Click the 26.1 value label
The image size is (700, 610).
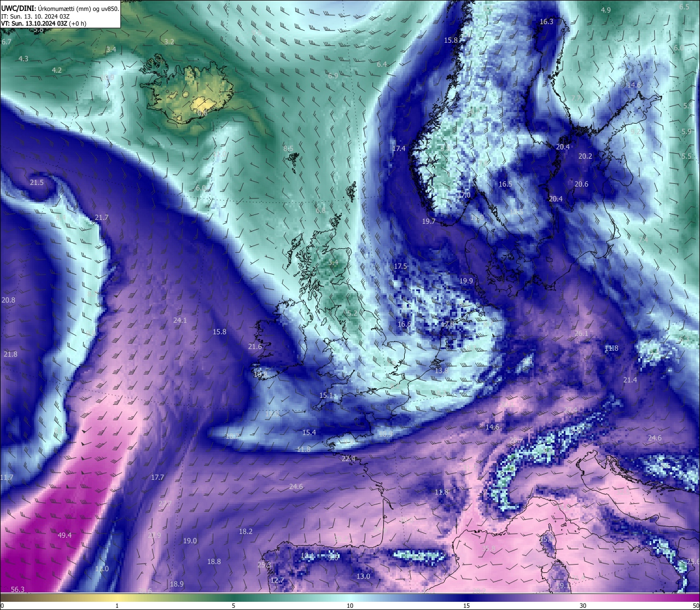581,334
